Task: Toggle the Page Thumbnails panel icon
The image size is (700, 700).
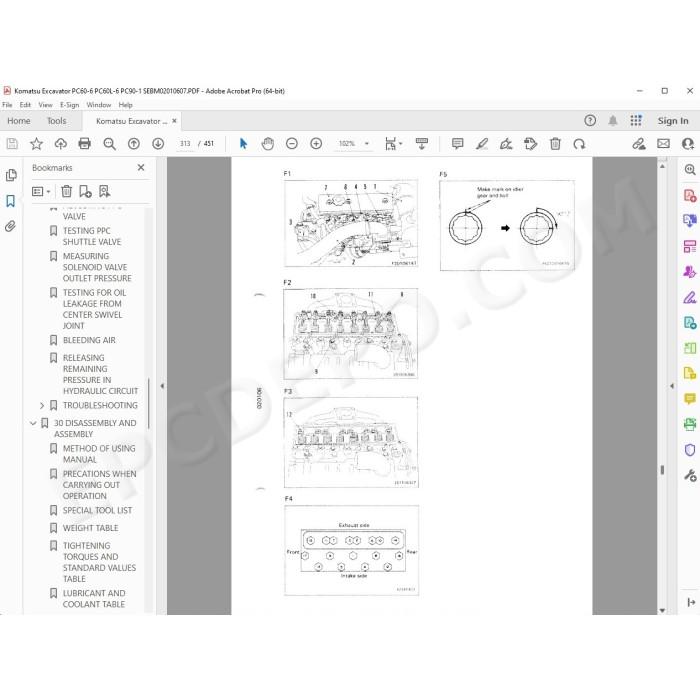Action: tap(11, 175)
